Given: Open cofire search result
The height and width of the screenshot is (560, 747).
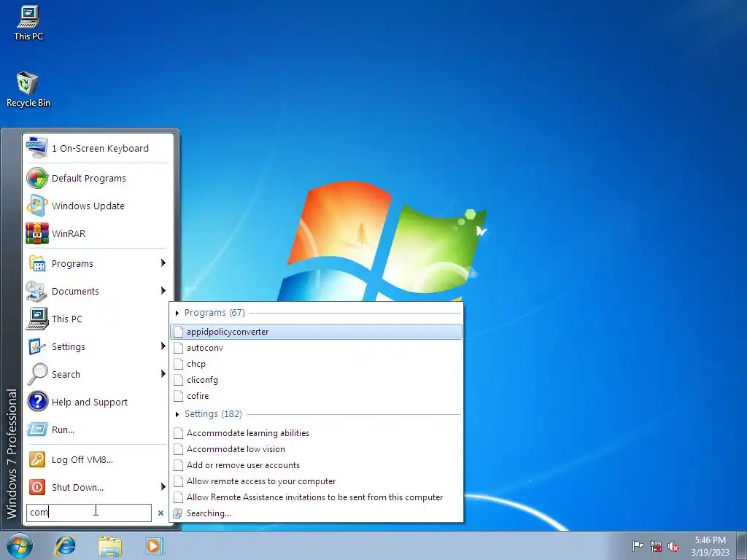Looking at the screenshot, I should (x=317, y=396).
